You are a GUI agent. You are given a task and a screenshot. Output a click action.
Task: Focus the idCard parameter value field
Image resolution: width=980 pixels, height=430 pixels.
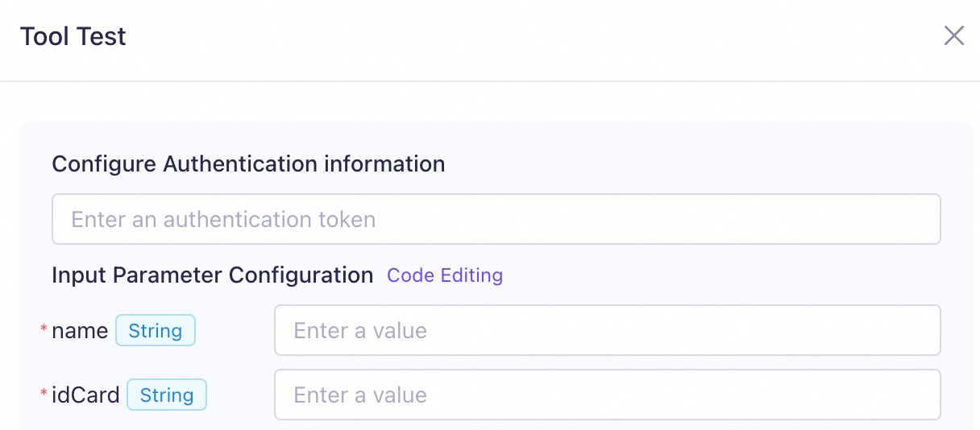point(607,395)
